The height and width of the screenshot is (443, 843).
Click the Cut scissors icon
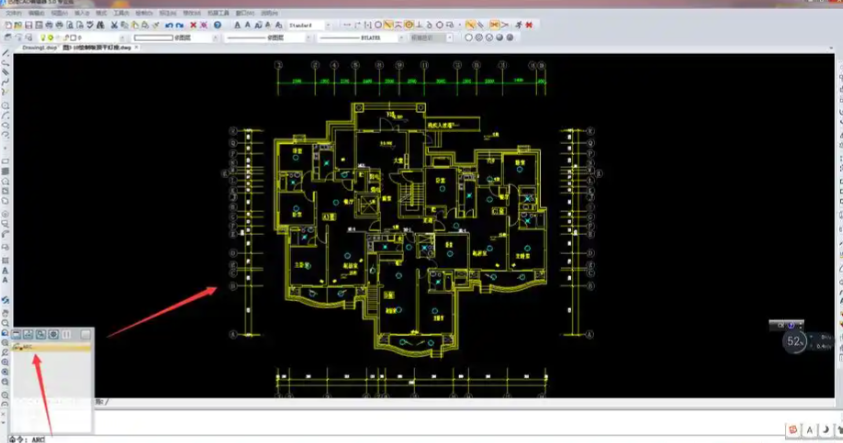[x=114, y=25]
